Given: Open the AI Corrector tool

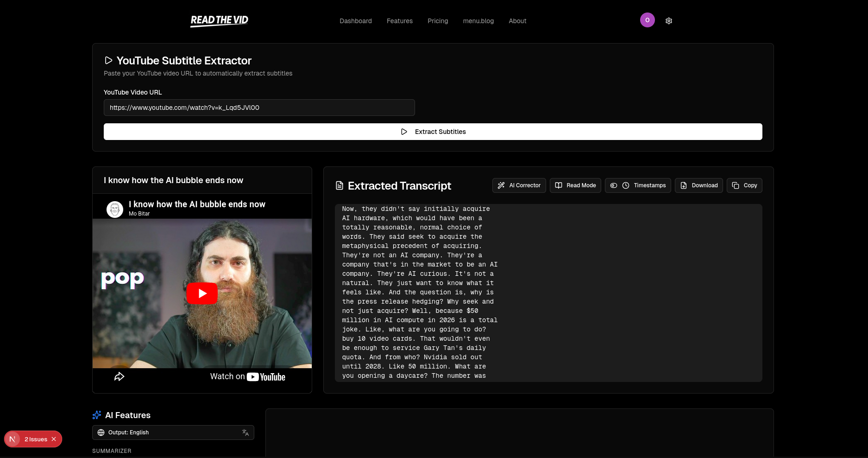Looking at the screenshot, I should (x=519, y=185).
